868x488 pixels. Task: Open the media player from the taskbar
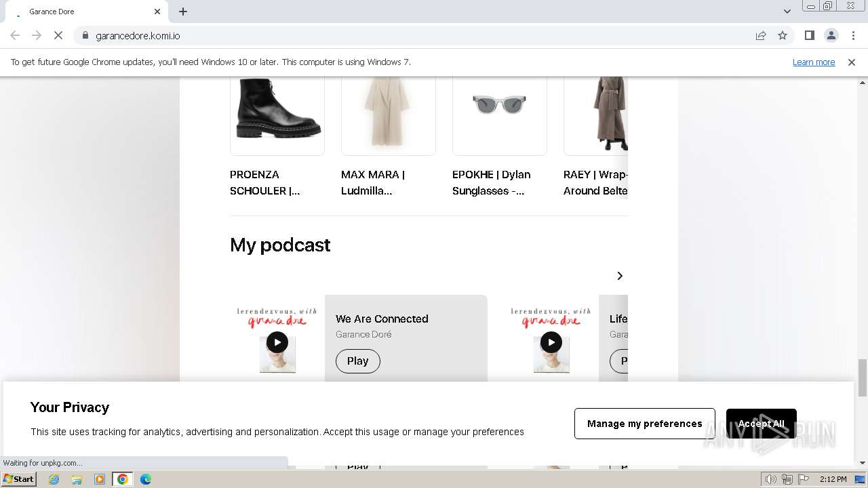pos(100,479)
